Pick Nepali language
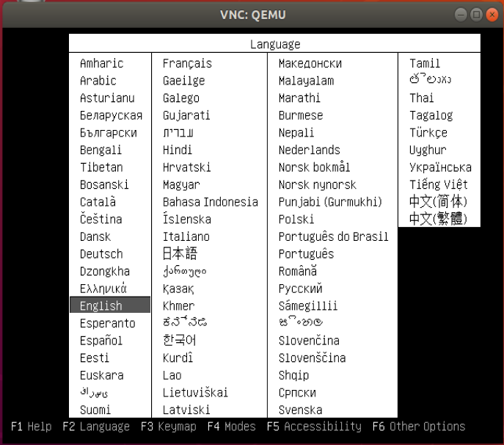Screen dimensions: 504x445 click(x=296, y=133)
